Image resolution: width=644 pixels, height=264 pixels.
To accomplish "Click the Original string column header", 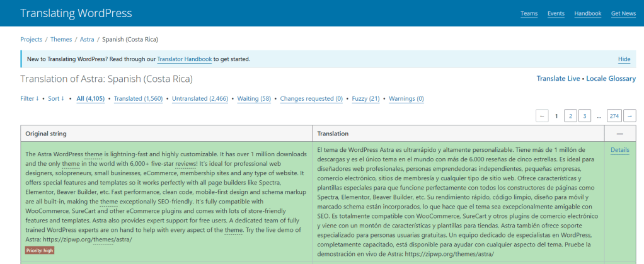I will pyautogui.click(x=166, y=134).
